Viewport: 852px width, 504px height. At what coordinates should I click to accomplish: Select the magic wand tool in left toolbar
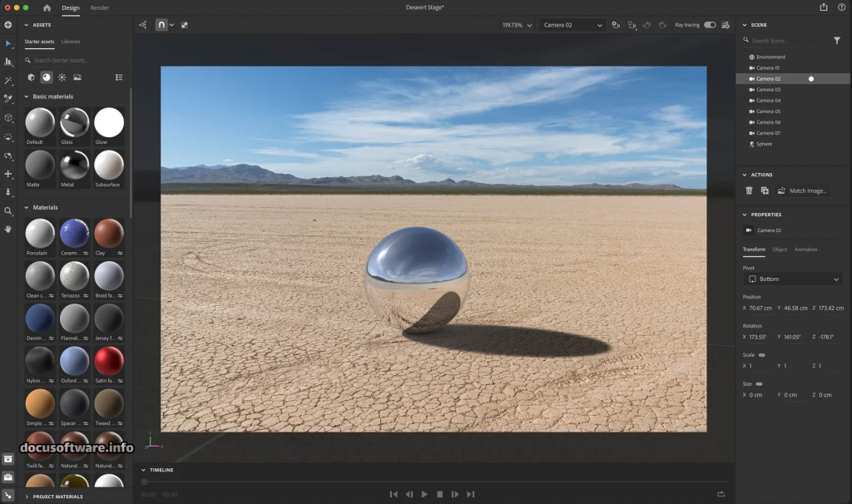[x=8, y=81]
